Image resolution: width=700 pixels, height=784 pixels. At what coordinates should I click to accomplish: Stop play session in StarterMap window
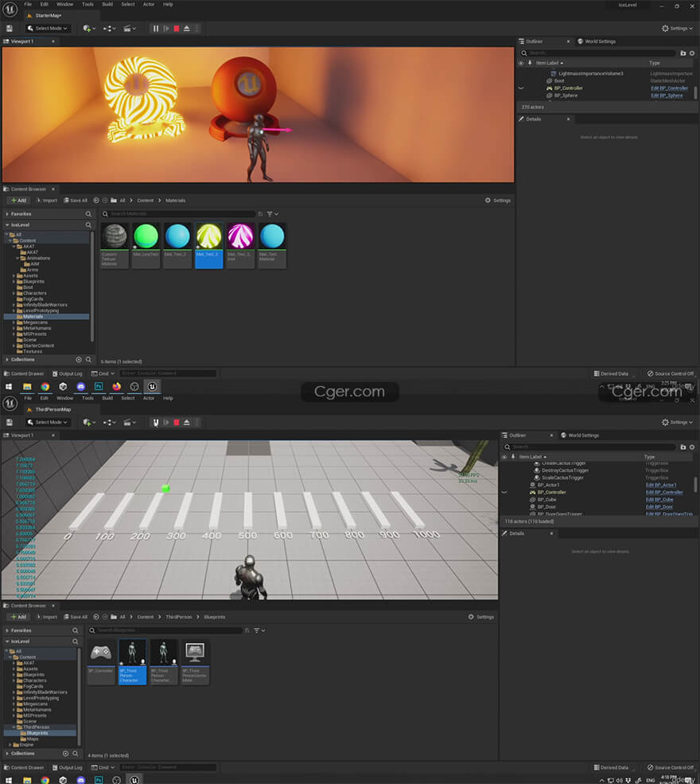(177, 29)
